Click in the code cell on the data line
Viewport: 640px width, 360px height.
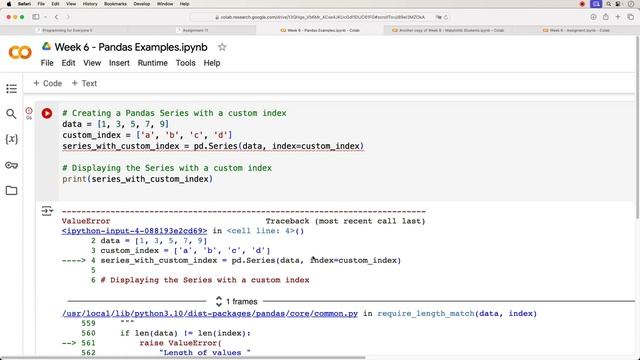tap(116, 124)
